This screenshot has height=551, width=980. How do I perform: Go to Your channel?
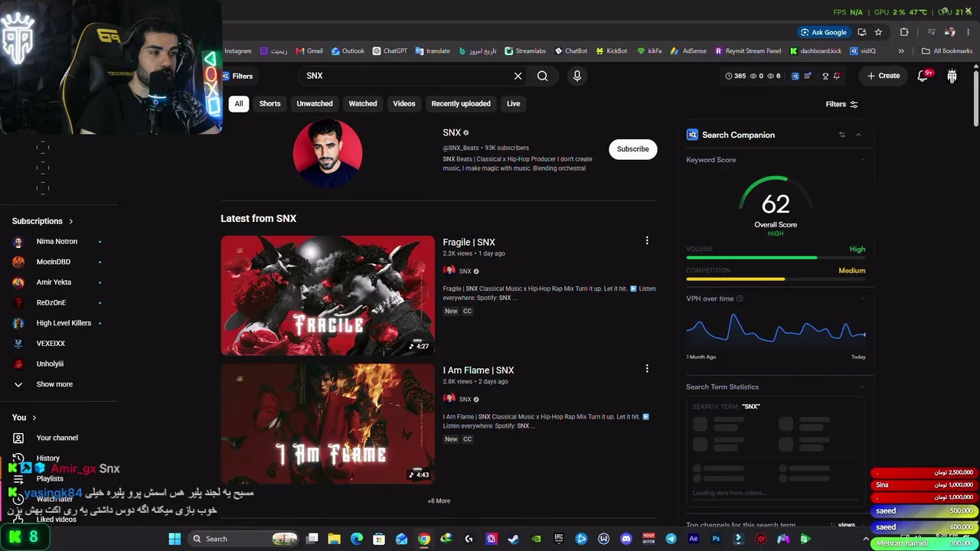pyautogui.click(x=57, y=438)
